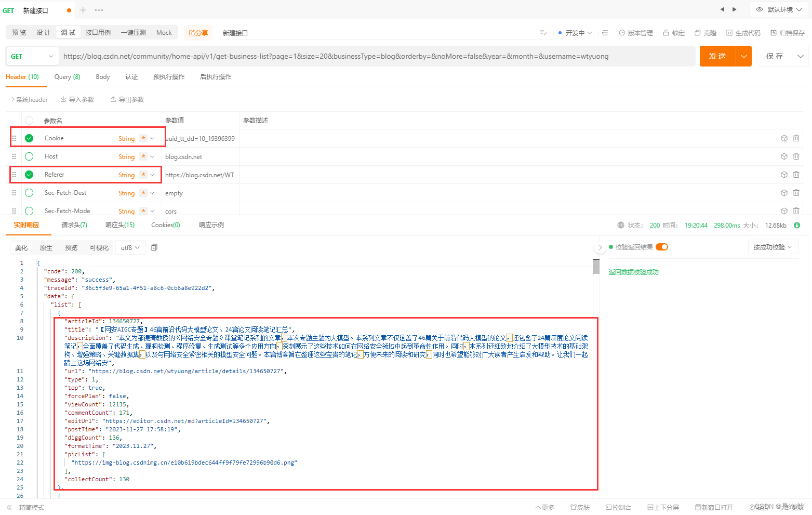Open 响应头(15) response headers tab

coord(120,225)
